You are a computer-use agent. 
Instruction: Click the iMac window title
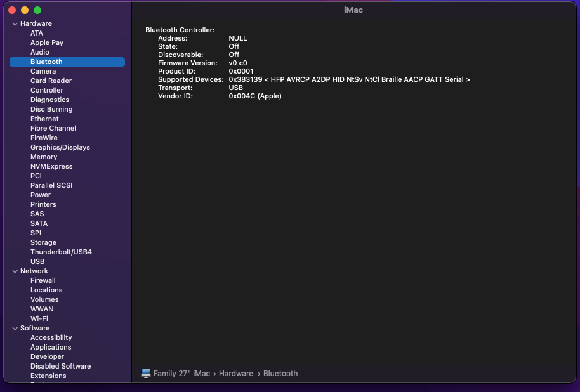click(x=353, y=10)
